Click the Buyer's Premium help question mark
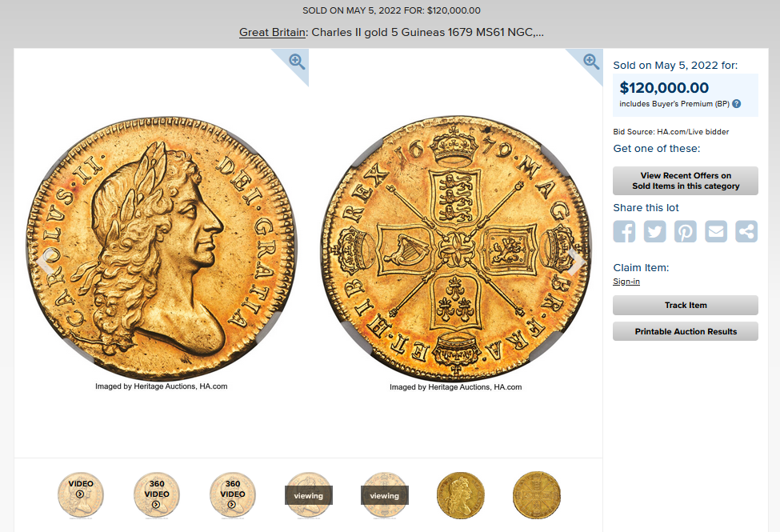Image resolution: width=780 pixels, height=532 pixels. coord(737,103)
